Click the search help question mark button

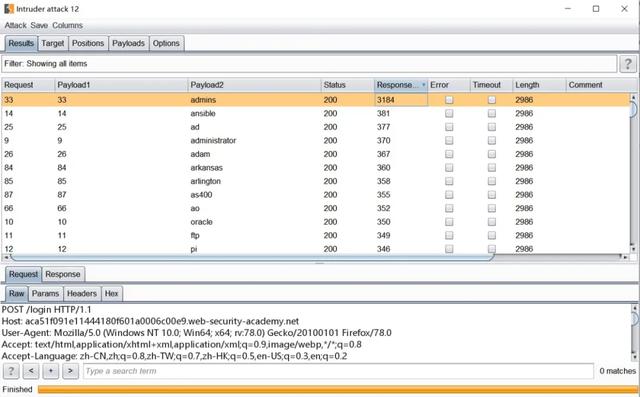[x=11, y=371]
